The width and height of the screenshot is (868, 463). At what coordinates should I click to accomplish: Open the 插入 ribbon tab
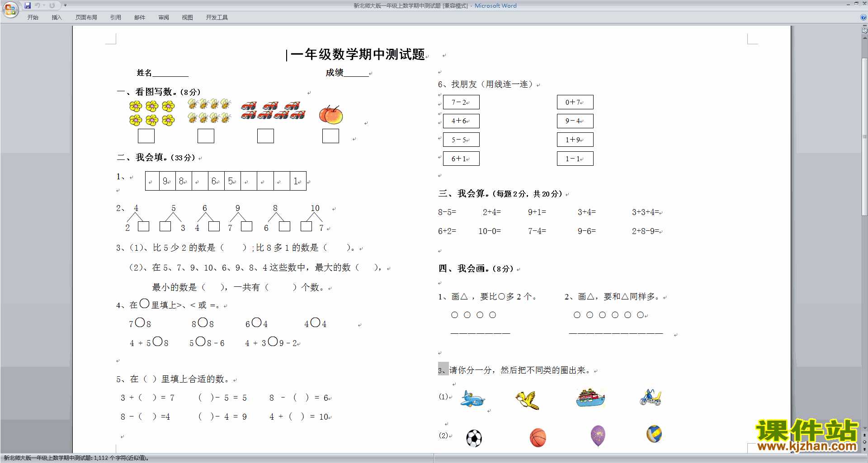pyautogui.click(x=57, y=17)
